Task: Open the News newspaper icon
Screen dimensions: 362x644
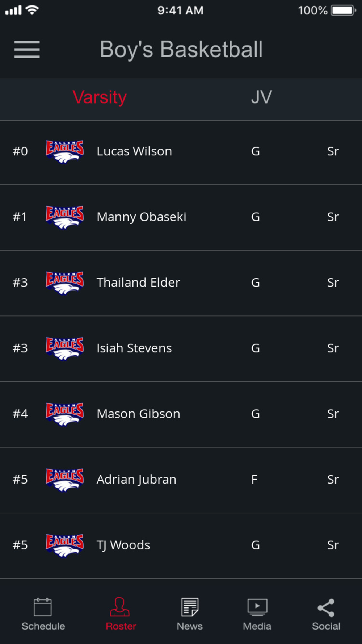Action: click(x=190, y=607)
